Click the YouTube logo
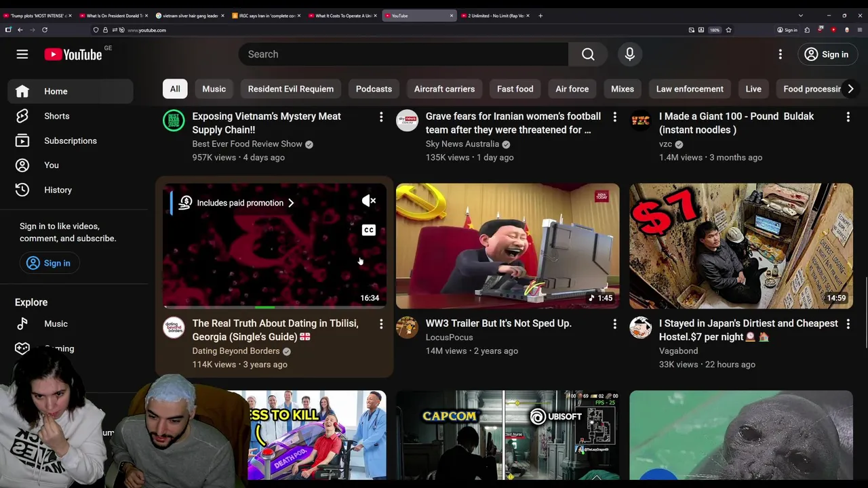This screenshot has width=868, height=488. 73,54
